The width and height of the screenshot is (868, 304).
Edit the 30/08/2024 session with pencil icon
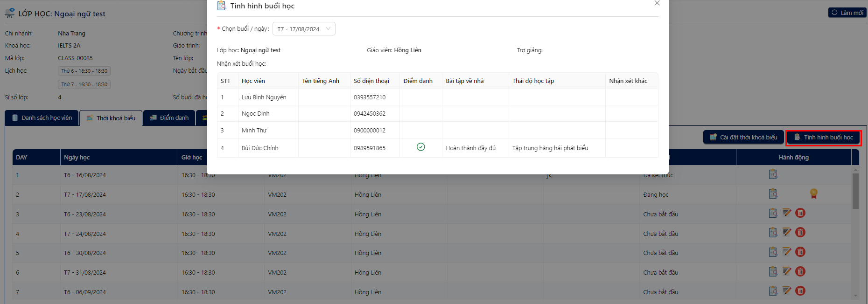tap(787, 252)
